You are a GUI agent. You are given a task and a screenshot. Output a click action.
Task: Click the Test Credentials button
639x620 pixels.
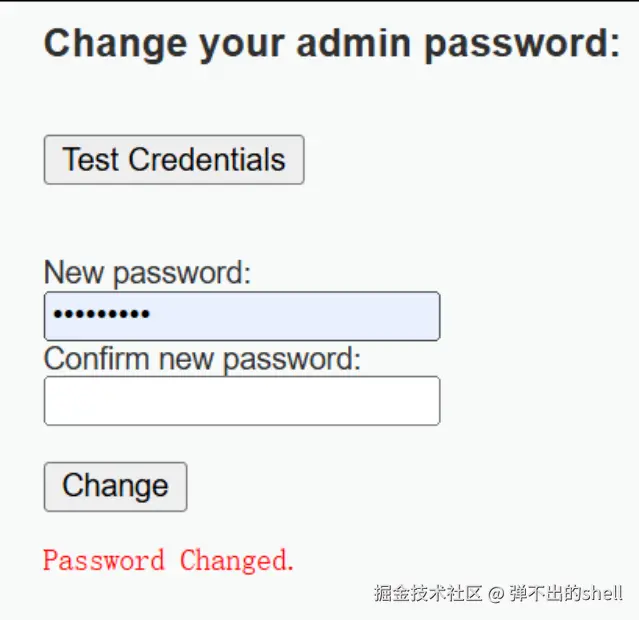coord(174,160)
